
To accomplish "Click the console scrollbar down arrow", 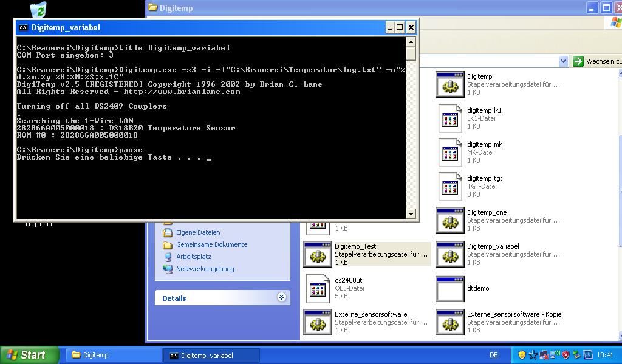I will pyautogui.click(x=411, y=214).
